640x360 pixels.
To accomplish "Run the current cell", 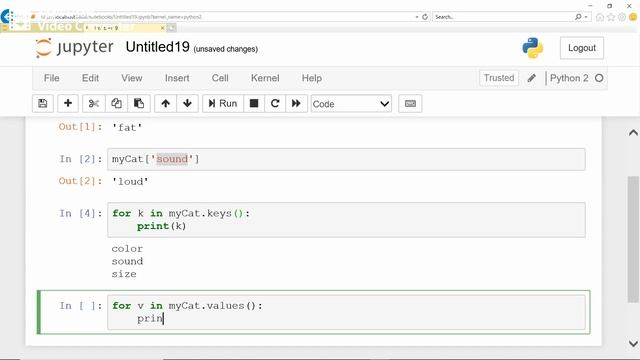I will pyautogui.click(x=223, y=104).
